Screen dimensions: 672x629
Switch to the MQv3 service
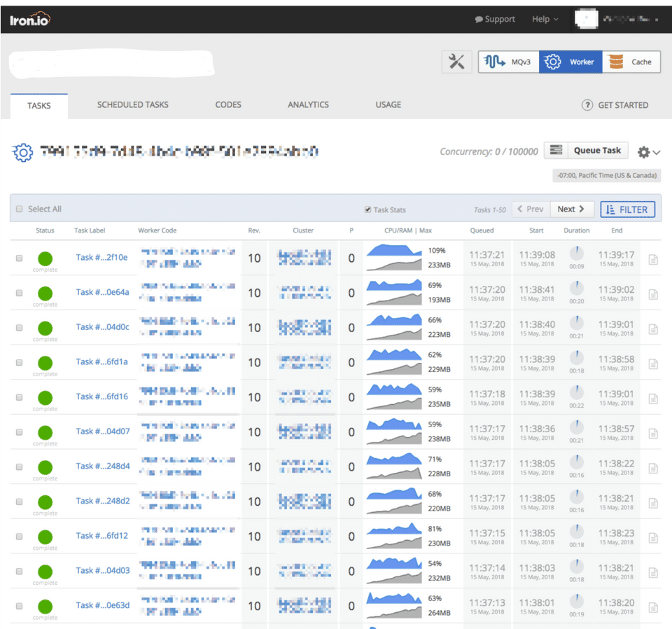point(508,62)
